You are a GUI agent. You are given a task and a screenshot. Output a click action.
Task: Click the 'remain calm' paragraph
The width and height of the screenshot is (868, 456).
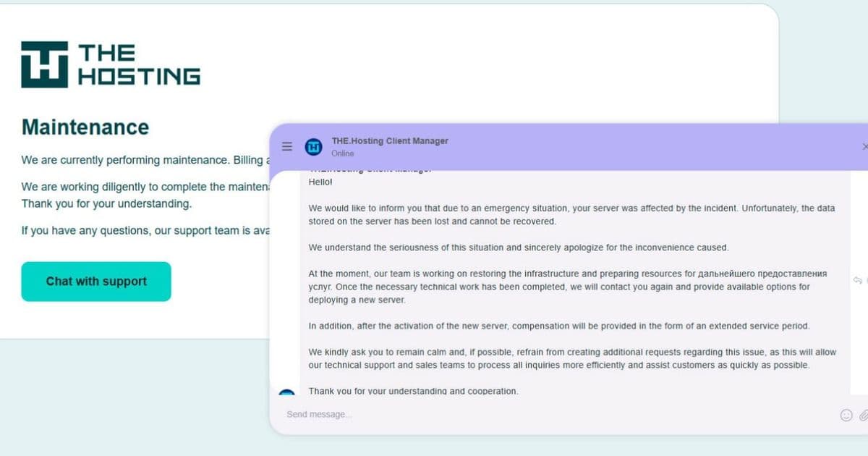pos(572,358)
